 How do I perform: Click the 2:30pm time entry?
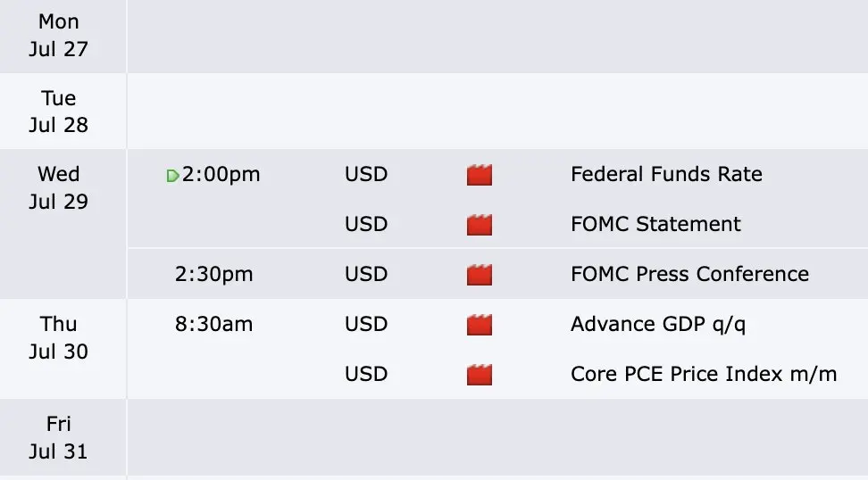click(x=213, y=274)
